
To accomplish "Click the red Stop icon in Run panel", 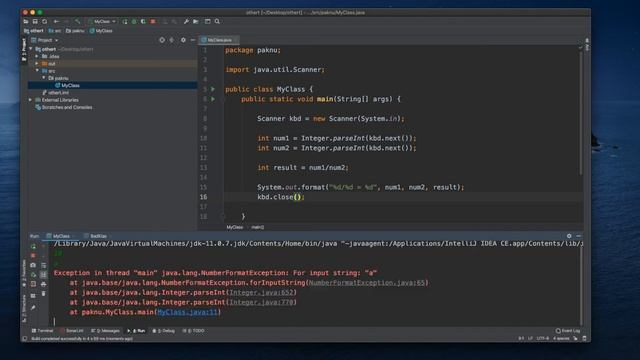I will [33, 256].
